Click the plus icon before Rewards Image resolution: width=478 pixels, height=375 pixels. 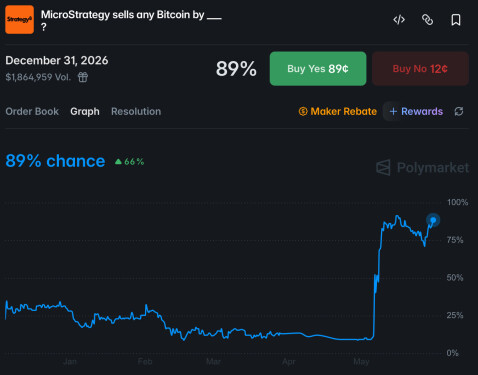coord(393,111)
